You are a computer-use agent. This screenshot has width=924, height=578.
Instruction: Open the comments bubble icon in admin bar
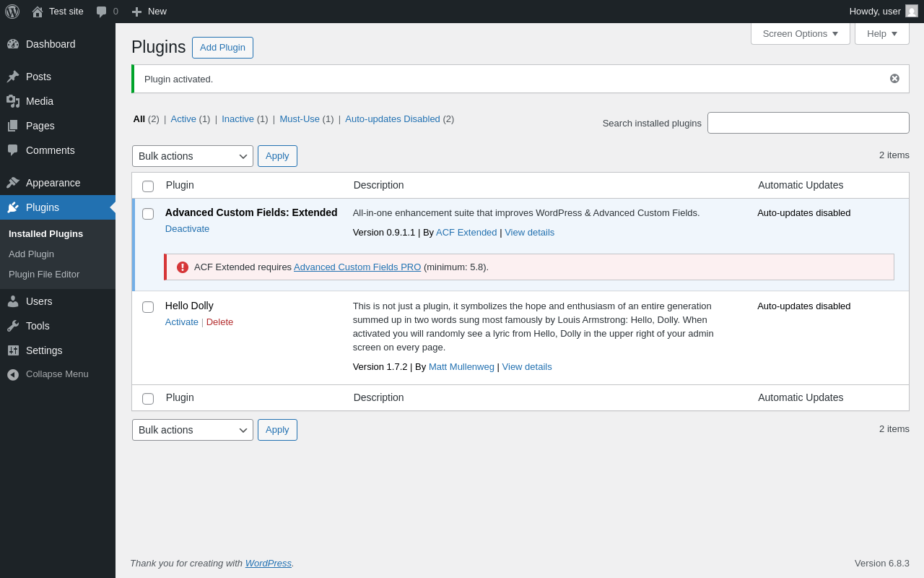(102, 12)
